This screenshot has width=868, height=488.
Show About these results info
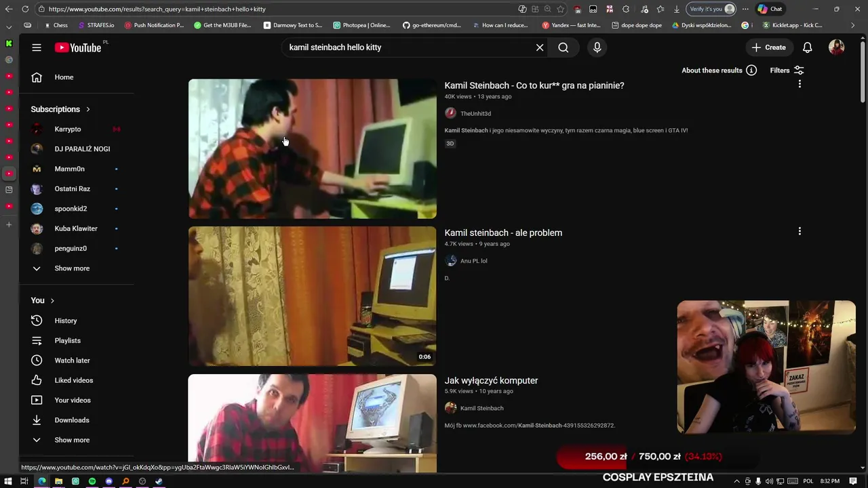(x=719, y=70)
